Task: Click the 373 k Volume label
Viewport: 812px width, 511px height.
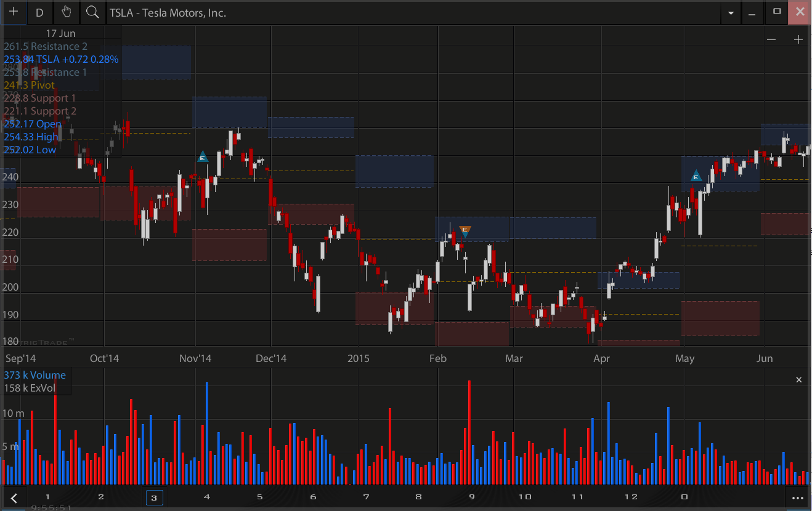Action: pyautogui.click(x=35, y=375)
